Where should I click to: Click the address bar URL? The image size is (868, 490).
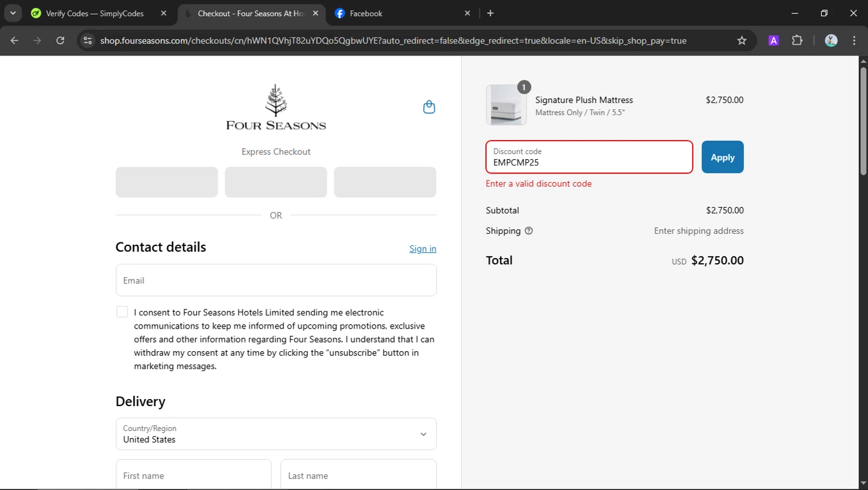coord(393,40)
